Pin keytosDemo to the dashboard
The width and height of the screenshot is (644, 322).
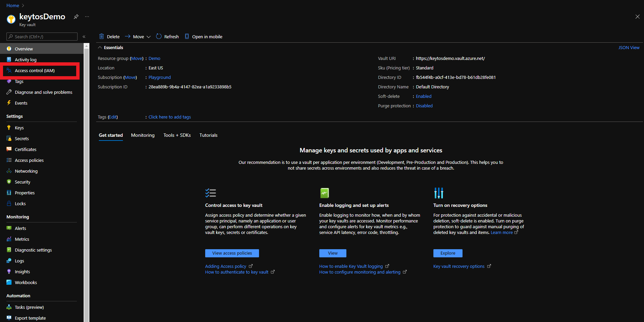[76, 17]
